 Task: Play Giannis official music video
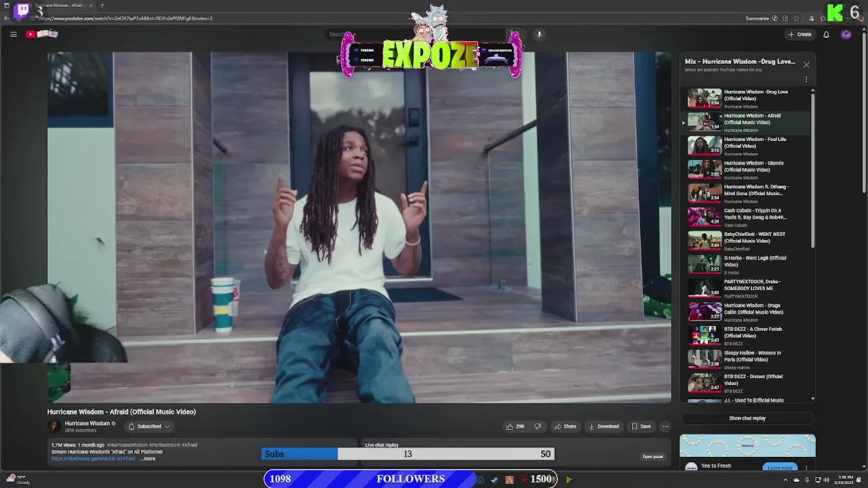(746, 170)
